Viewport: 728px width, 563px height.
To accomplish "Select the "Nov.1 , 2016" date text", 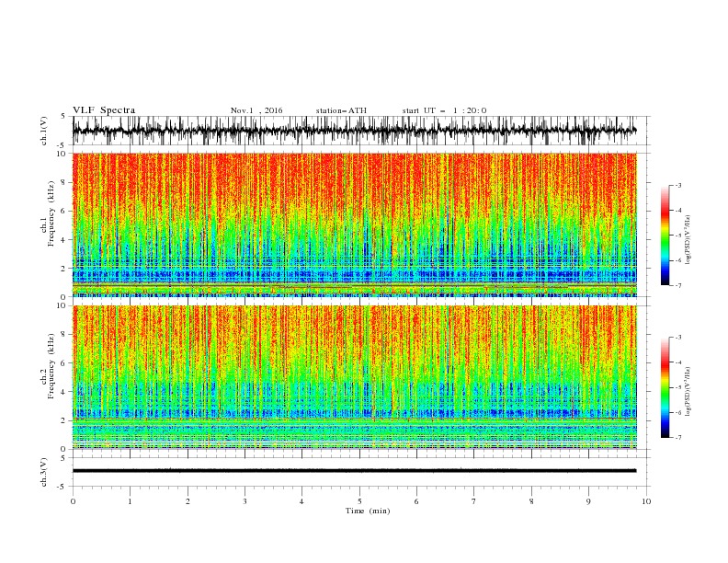I will (x=256, y=110).
